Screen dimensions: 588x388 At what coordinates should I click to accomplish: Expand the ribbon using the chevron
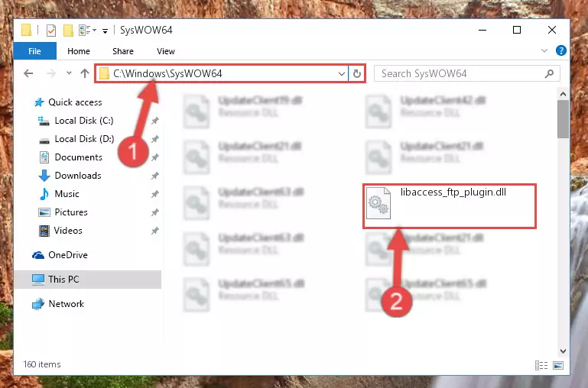pyautogui.click(x=544, y=50)
